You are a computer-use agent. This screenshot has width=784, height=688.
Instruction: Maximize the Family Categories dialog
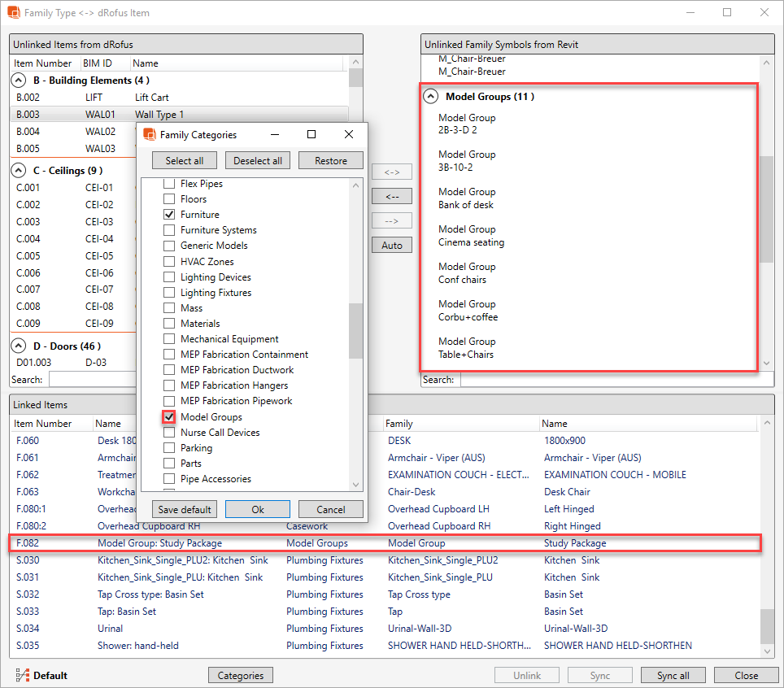(x=311, y=134)
